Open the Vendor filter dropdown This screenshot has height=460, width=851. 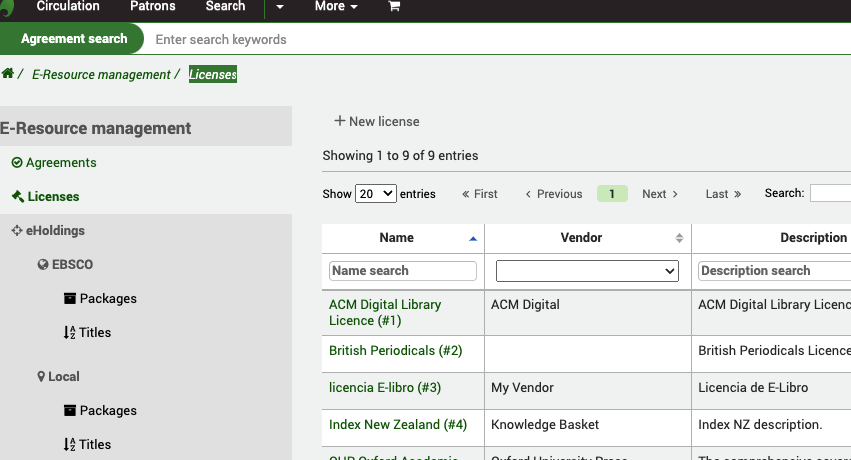click(587, 271)
